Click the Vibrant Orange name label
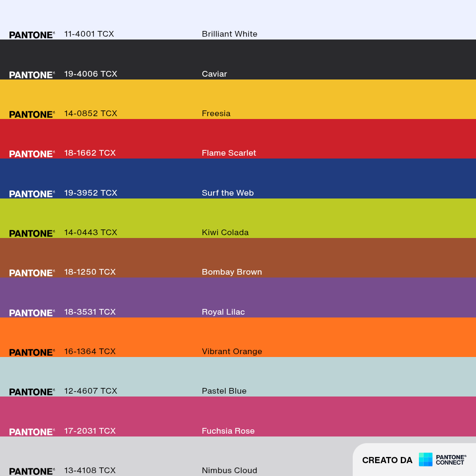476x476 pixels. coord(232,352)
